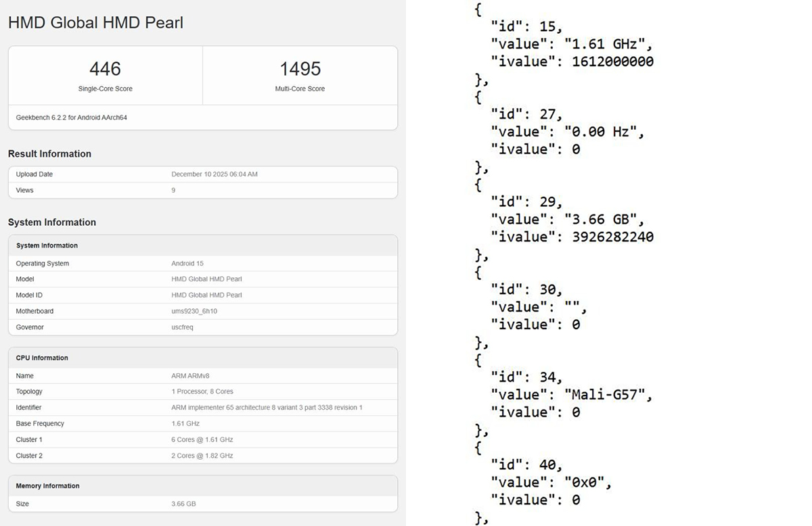Click the Memory Information table header

[x=47, y=486]
